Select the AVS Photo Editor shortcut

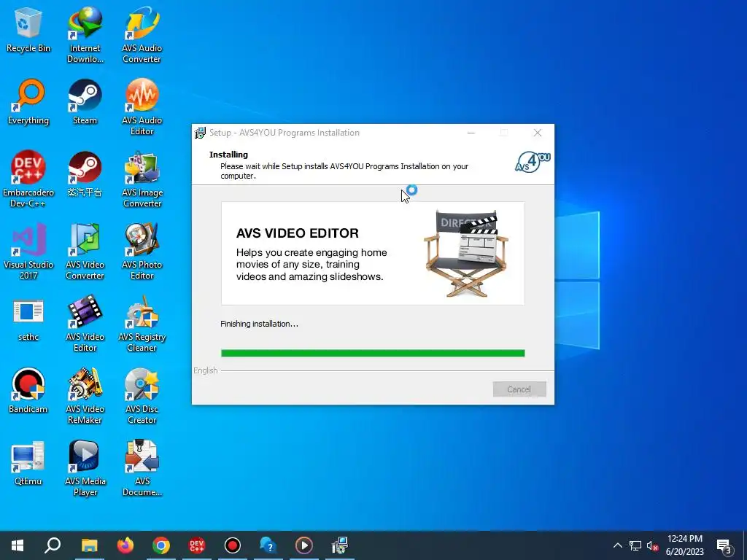pyautogui.click(x=142, y=252)
